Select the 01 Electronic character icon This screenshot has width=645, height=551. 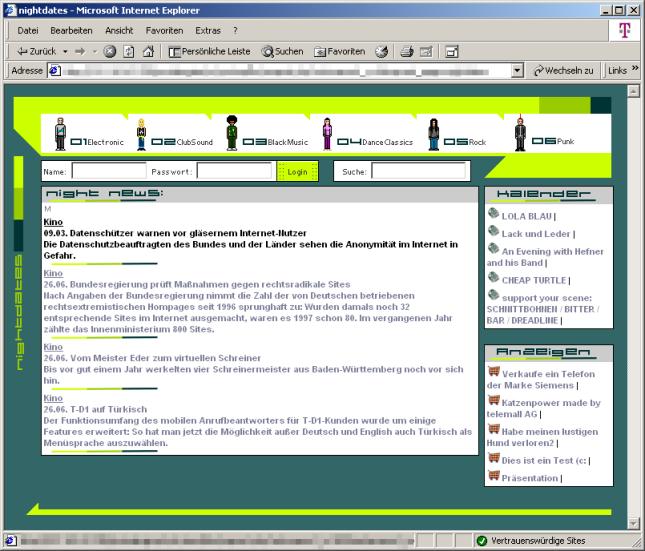pyautogui.click(x=60, y=134)
